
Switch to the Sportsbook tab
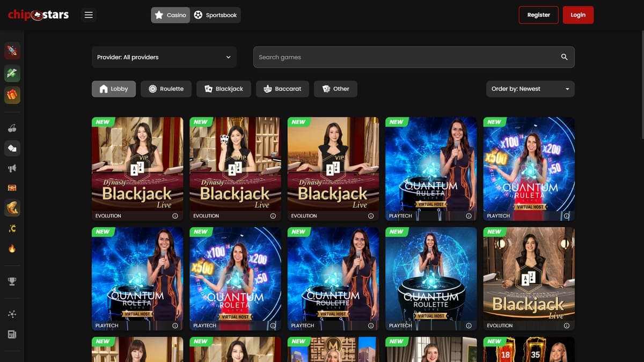(x=215, y=15)
